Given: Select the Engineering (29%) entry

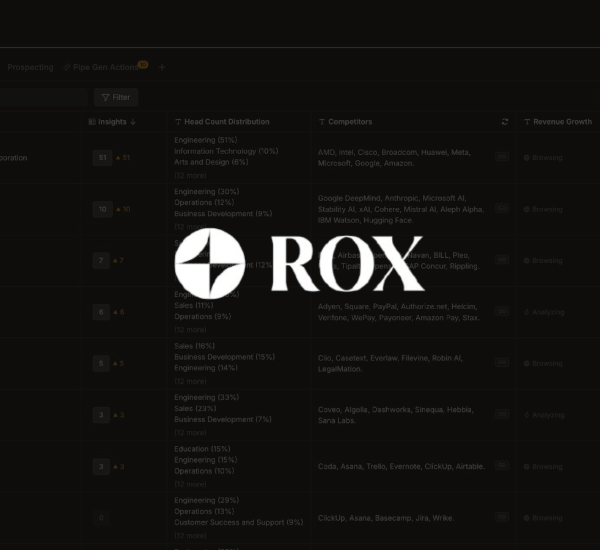Looking at the screenshot, I should 207,501.
